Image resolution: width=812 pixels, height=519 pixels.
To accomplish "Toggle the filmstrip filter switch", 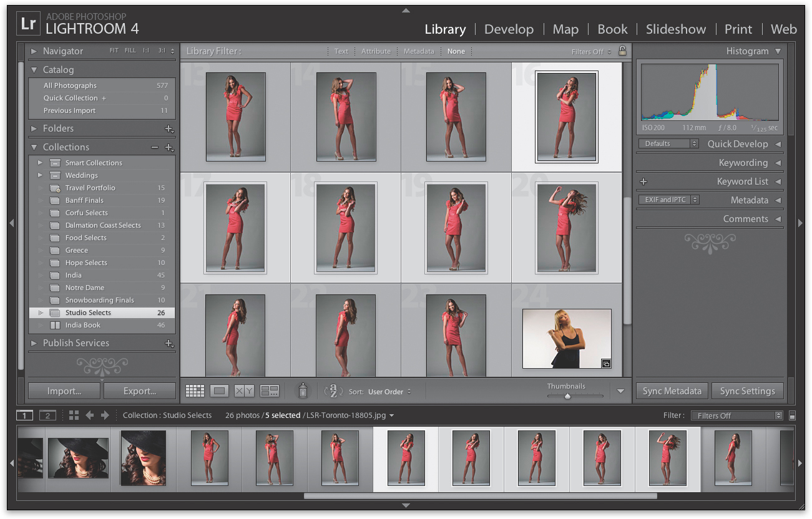I will tap(792, 415).
